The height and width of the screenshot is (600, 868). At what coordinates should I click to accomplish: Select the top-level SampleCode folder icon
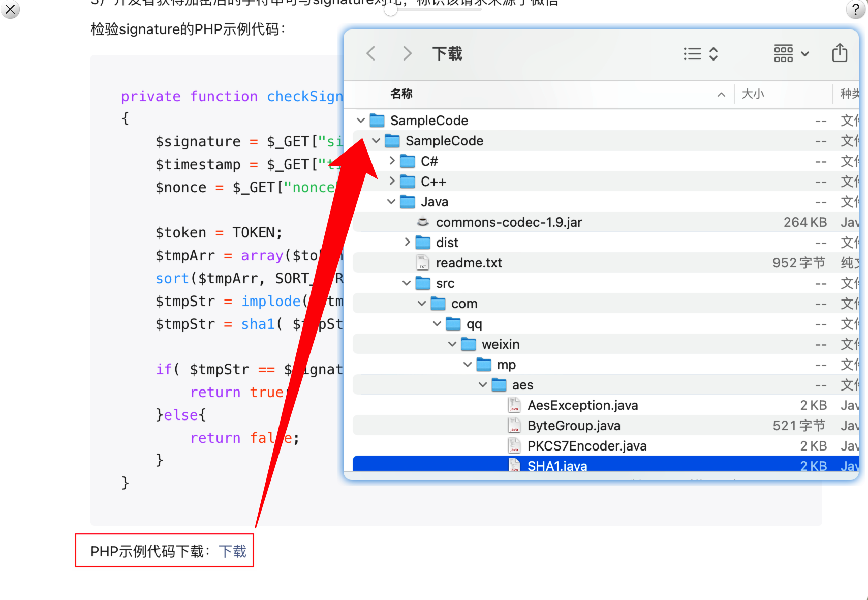[x=377, y=121]
